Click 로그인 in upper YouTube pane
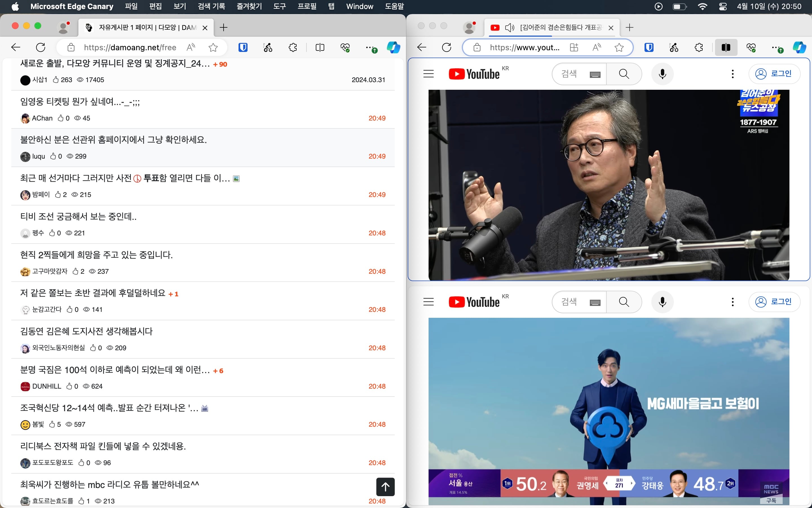Image resolution: width=812 pixels, height=508 pixels. (x=775, y=74)
